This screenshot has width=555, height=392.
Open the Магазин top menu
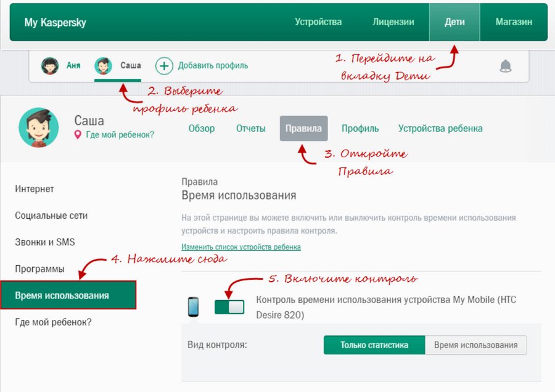(514, 22)
